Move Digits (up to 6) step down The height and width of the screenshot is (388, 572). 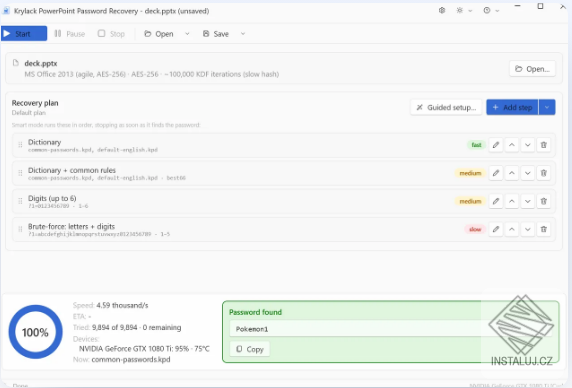pyautogui.click(x=527, y=201)
